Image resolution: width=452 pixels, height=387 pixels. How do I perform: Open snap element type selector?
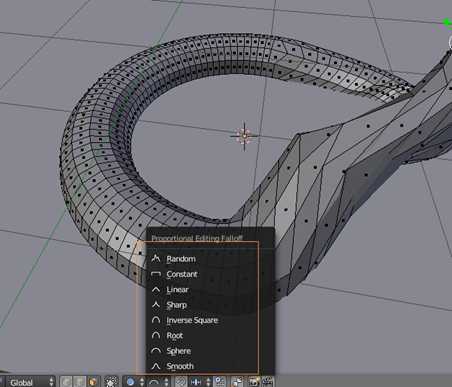[x=201, y=382]
